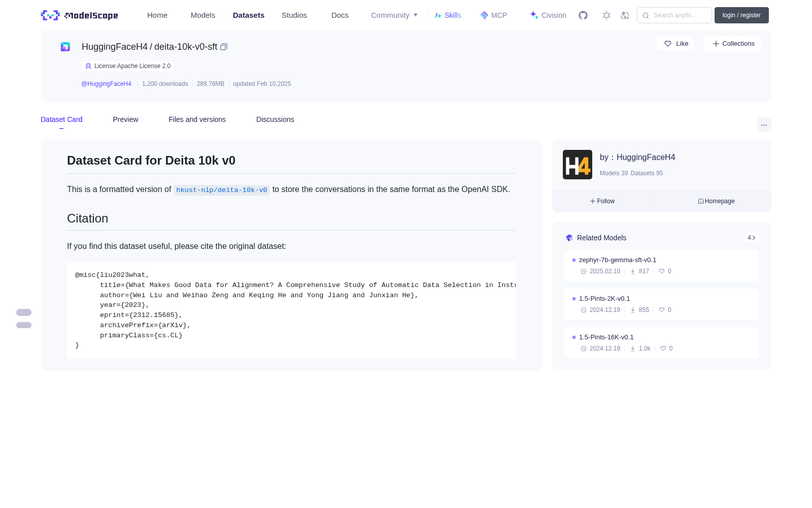Viewport: 812px width, 508px height.
Task: Click upper floating side widget pill
Action: pyautogui.click(x=24, y=312)
